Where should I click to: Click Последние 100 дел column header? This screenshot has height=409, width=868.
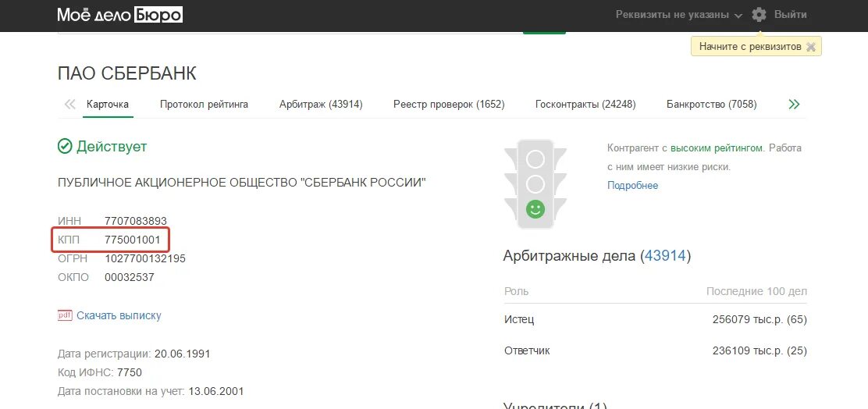[x=756, y=291]
